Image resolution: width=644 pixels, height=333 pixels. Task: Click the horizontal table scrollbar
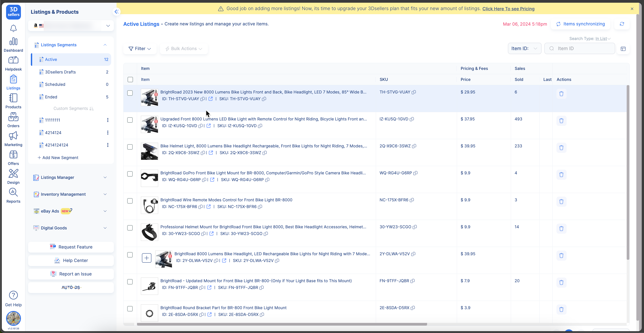(x=282, y=324)
